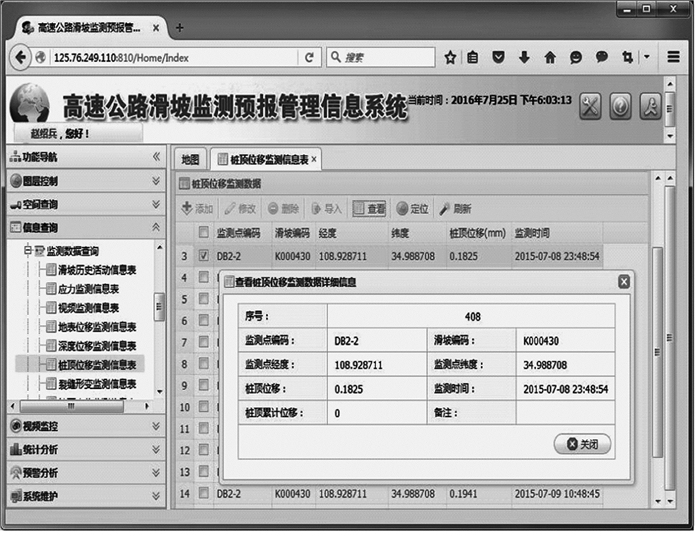Click the bookmark star icon
Image resolution: width=700 pixels, height=534 pixels.
(451, 57)
